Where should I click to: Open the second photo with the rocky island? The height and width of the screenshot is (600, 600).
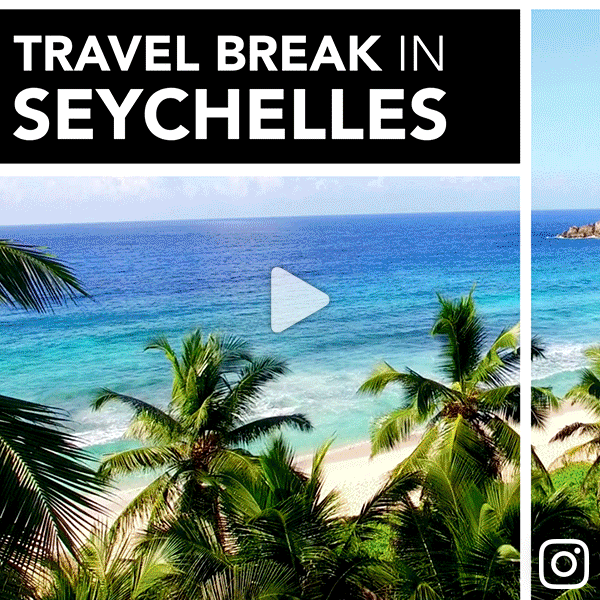(566, 305)
